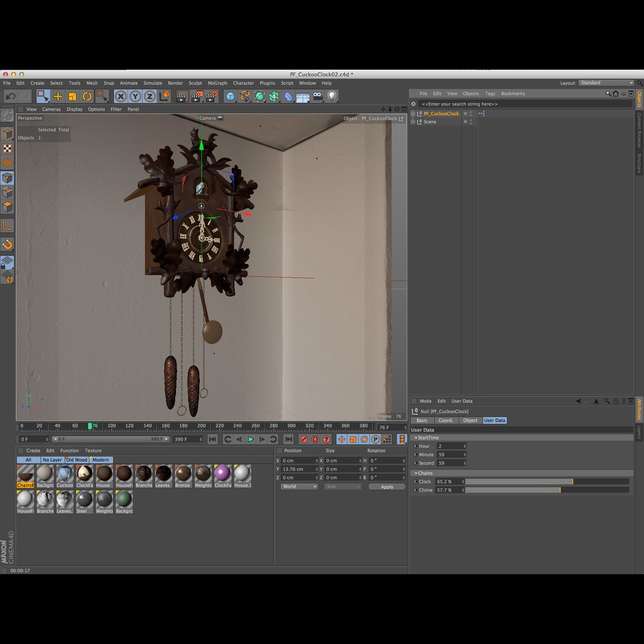Expand the Scene object tree
The width and height of the screenshot is (644, 644).
pyautogui.click(x=413, y=122)
